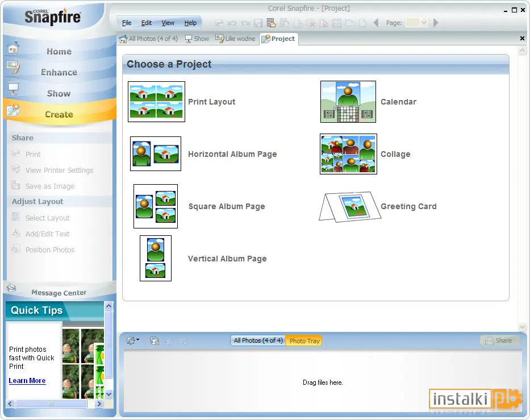Open the Message Center
This screenshot has width=530, height=420.
tap(59, 293)
